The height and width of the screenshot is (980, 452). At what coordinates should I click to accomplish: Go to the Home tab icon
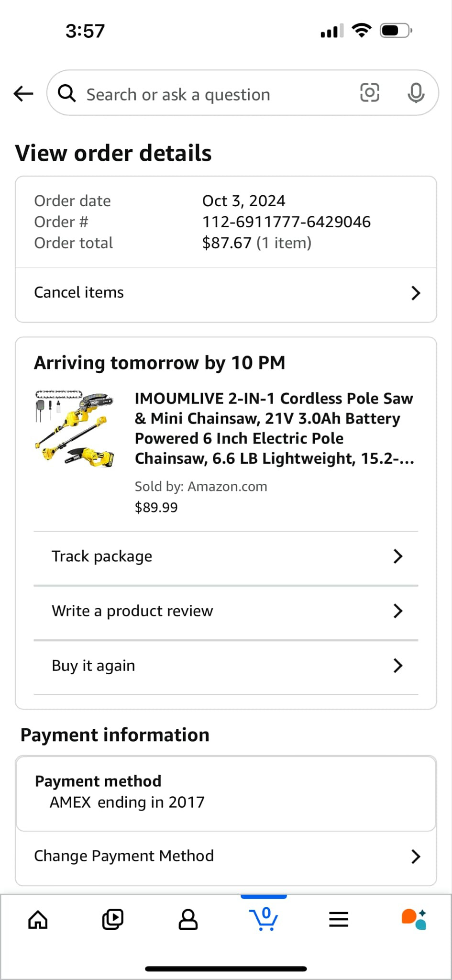(x=38, y=919)
